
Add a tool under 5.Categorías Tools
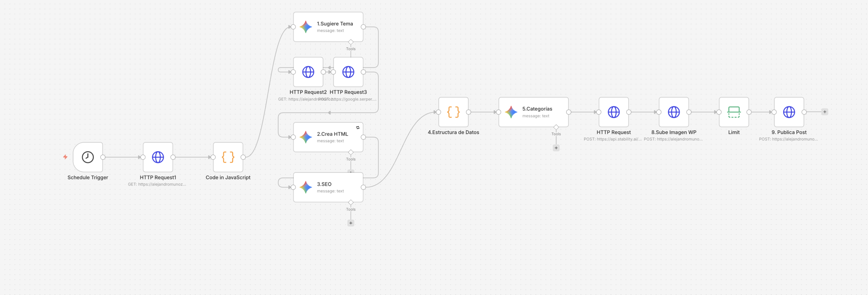tap(556, 148)
